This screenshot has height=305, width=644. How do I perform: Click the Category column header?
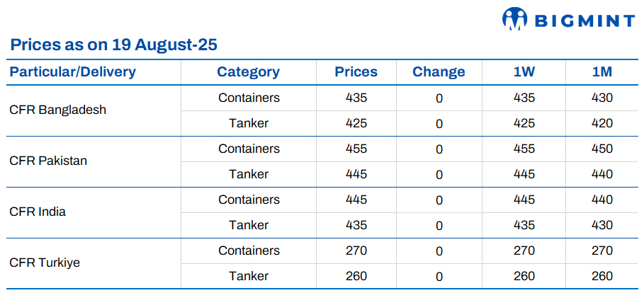(x=248, y=71)
